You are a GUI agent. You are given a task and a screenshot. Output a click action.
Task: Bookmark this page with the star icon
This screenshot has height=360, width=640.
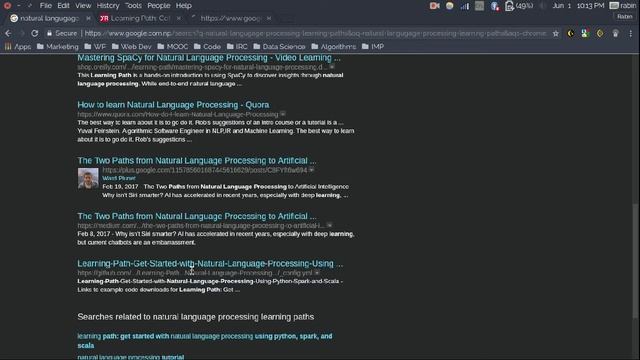556,33
